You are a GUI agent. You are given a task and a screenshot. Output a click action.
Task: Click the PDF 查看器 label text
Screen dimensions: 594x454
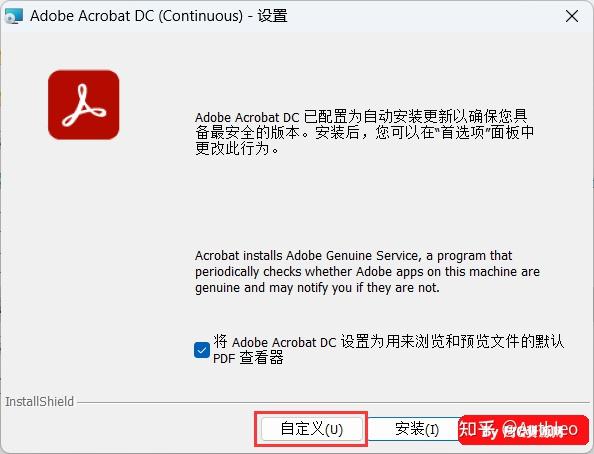[x=248, y=358]
